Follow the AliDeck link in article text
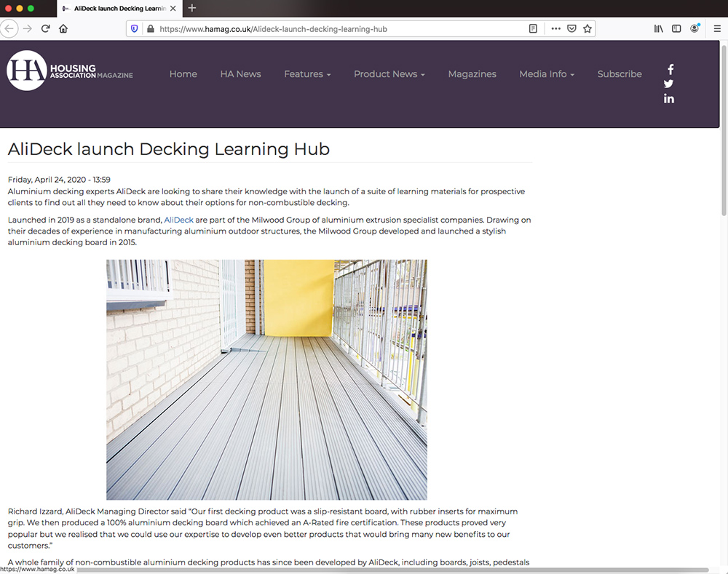Viewport: 728px width, 574px height. 179,220
